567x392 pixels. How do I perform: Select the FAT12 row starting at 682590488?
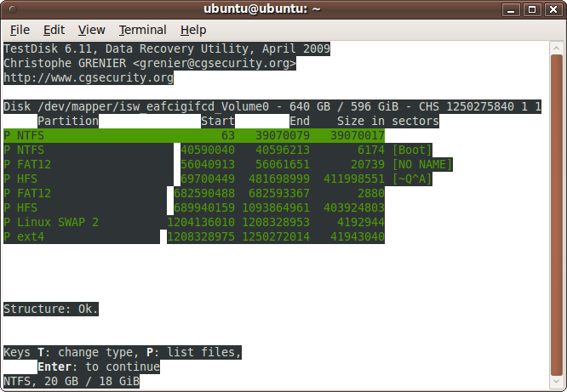coord(194,193)
